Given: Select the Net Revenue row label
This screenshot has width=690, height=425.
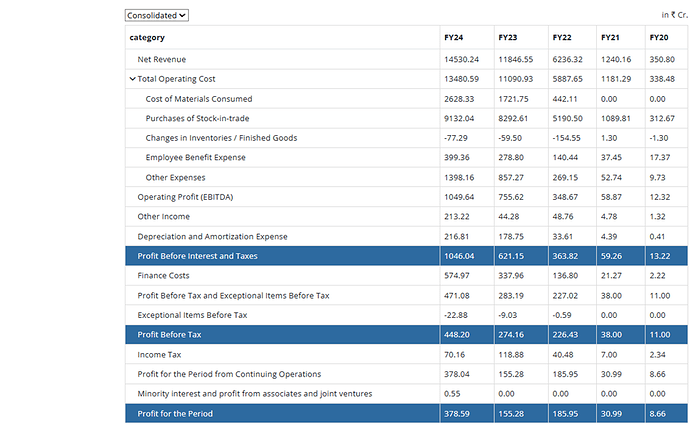Looking at the screenshot, I should tap(162, 60).
